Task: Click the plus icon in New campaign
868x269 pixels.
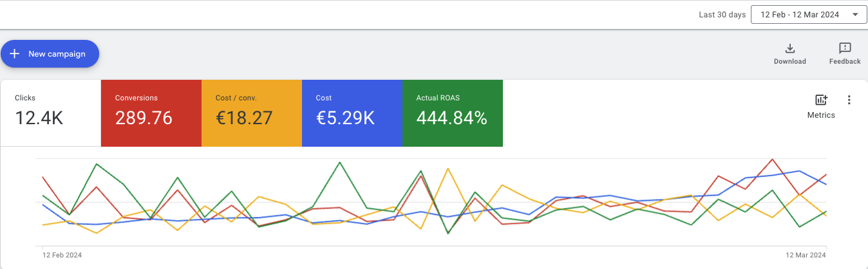Action: tap(15, 54)
